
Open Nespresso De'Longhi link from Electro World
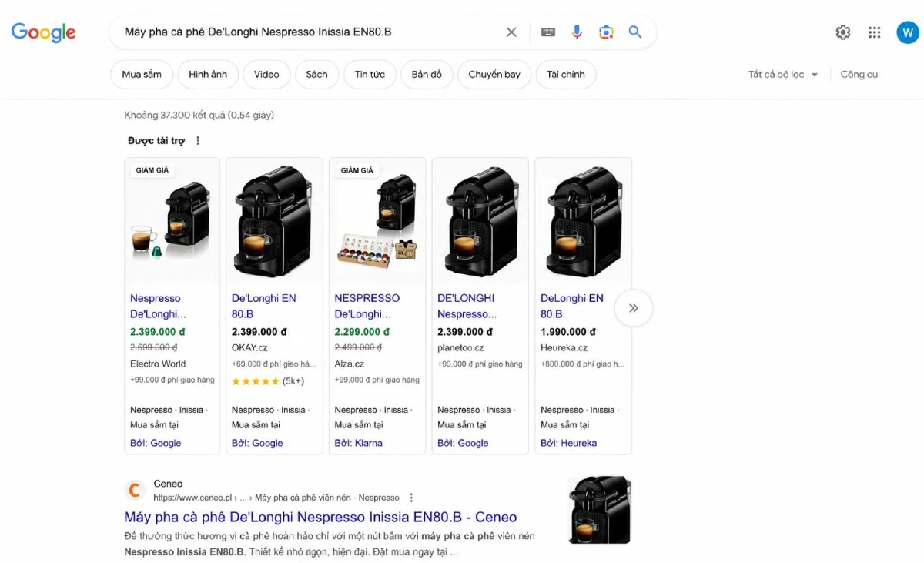click(158, 306)
